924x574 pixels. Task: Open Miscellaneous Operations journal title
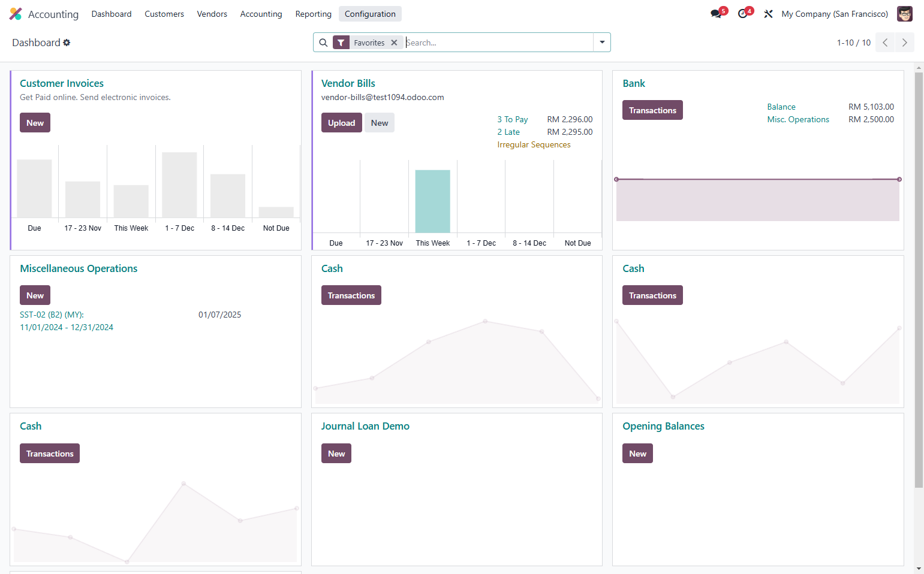[x=79, y=268]
